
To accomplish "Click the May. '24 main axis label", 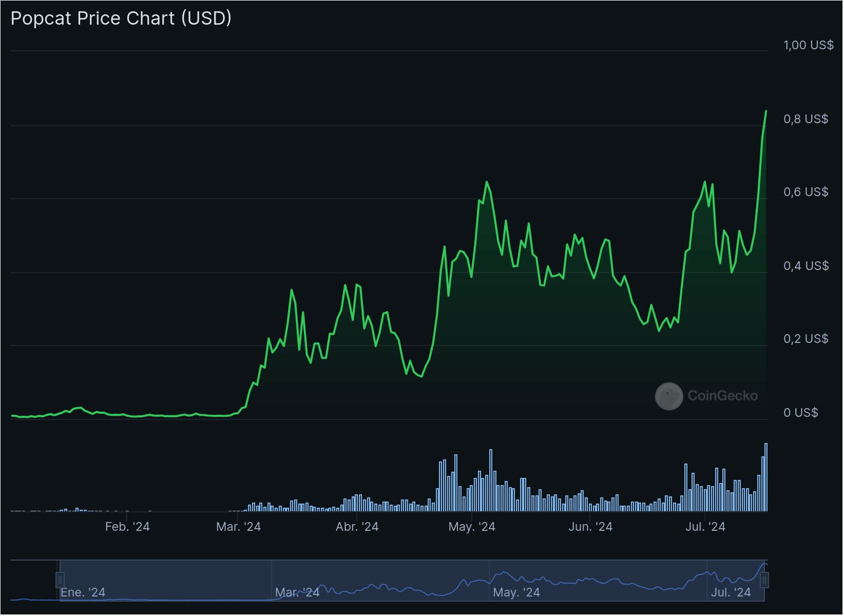I will (472, 527).
